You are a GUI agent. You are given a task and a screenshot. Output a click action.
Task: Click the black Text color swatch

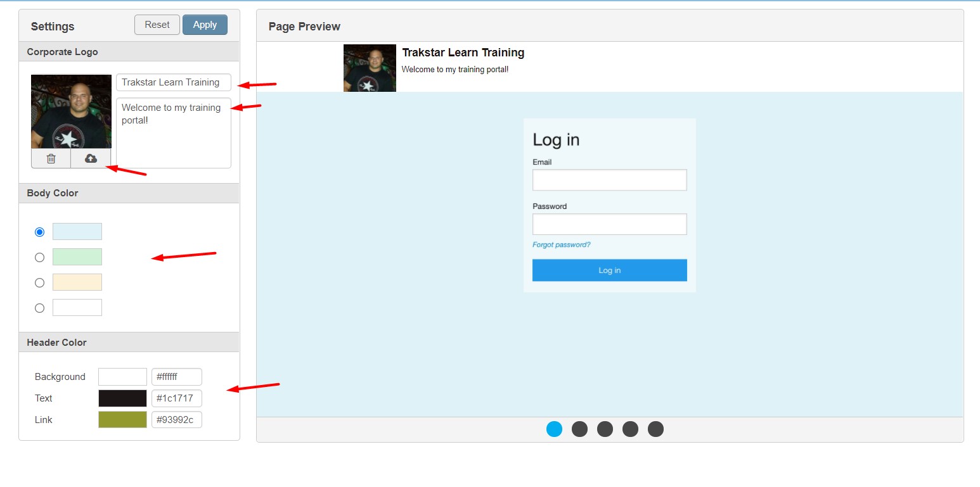point(122,398)
